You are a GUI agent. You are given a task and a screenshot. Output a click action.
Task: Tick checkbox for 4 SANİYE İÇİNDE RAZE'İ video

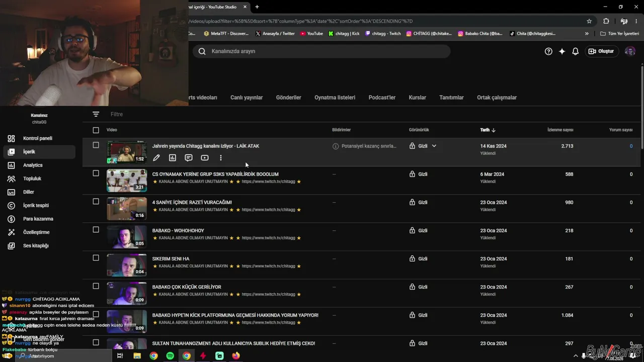pos(96,202)
